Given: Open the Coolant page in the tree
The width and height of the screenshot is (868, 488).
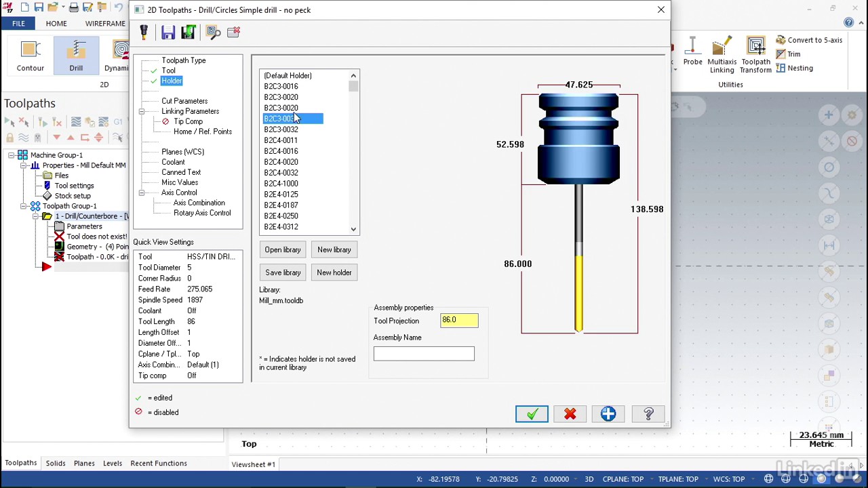Looking at the screenshot, I should coord(173,162).
